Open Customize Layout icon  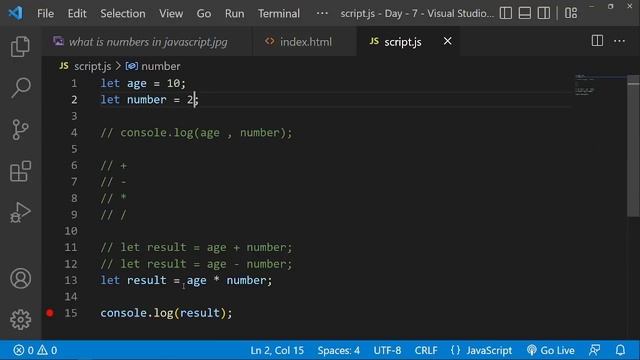(x=571, y=13)
